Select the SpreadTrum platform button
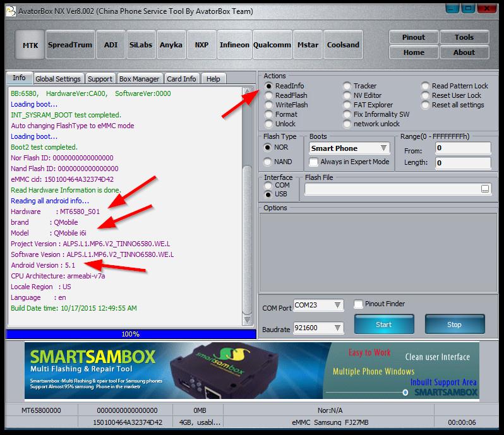Image resolution: width=504 pixels, height=435 pixels. 69,45
